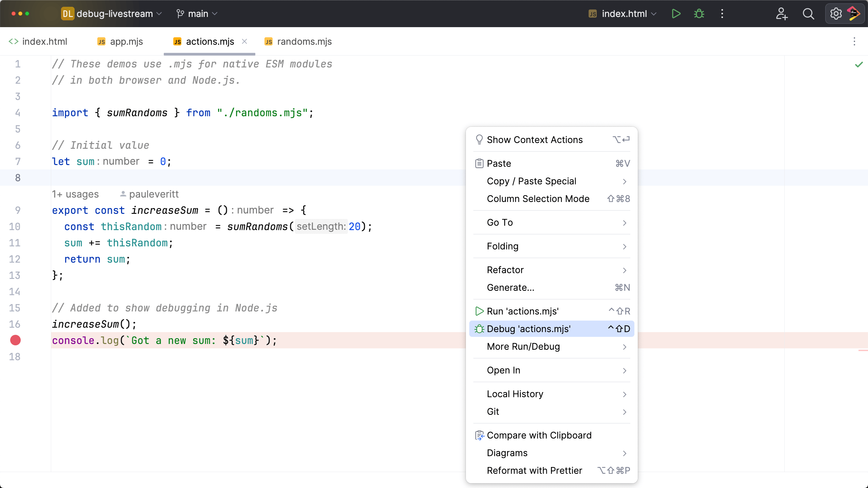Viewport: 868px width, 488px height.
Task: Click the Debug bug icon in toolbar
Action: tap(699, 14)
